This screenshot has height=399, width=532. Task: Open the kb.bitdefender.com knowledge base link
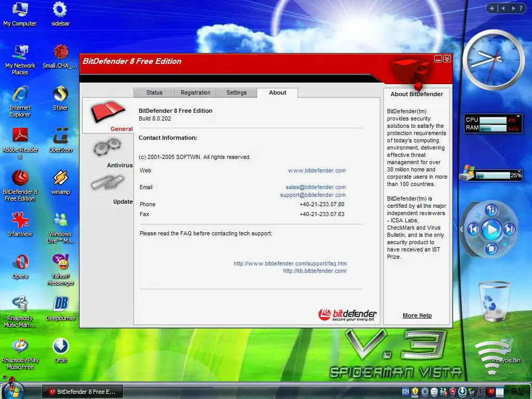315,271
